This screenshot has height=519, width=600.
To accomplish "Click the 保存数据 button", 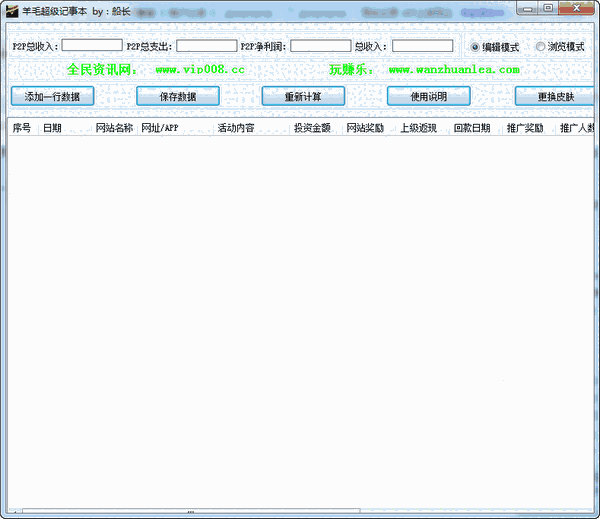I will (x=178, y=96).
